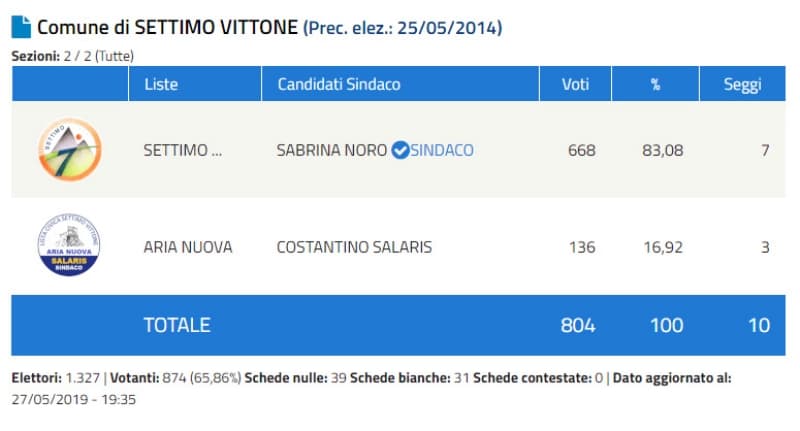Screen dimensions: 800x431
Task: Click the Voti column header
Action: pyautogui.click(x=579, y=84)
